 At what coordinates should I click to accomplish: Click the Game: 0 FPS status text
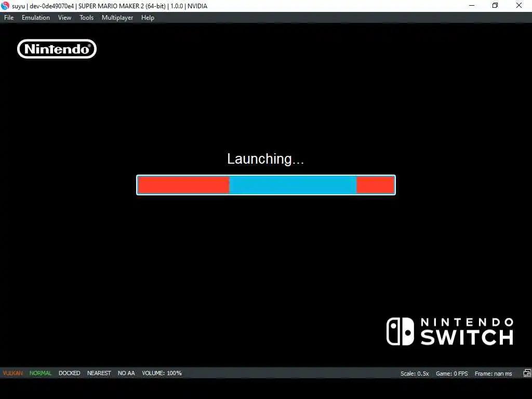click(x=451, y=374)
